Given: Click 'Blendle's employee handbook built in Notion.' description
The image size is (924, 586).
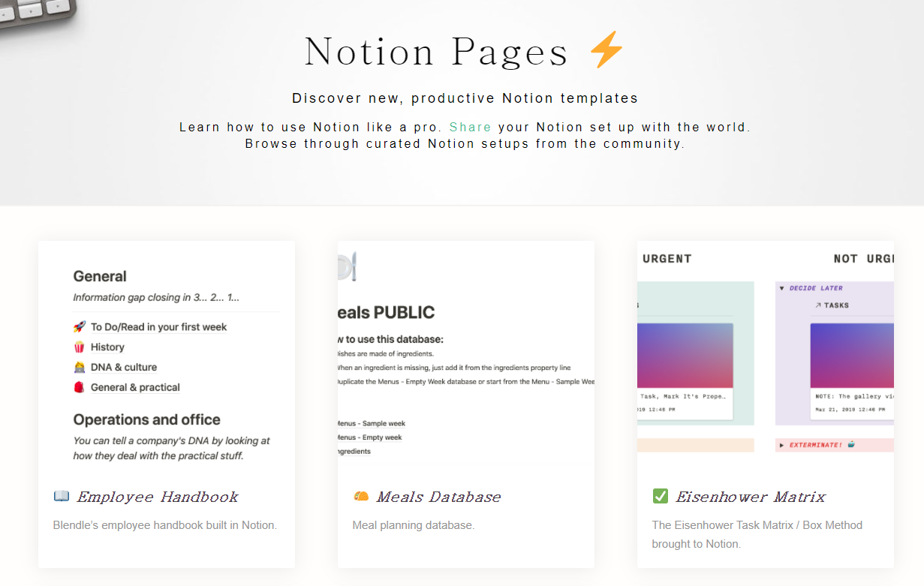Looking at the screenshot, I should coord(165,525).
